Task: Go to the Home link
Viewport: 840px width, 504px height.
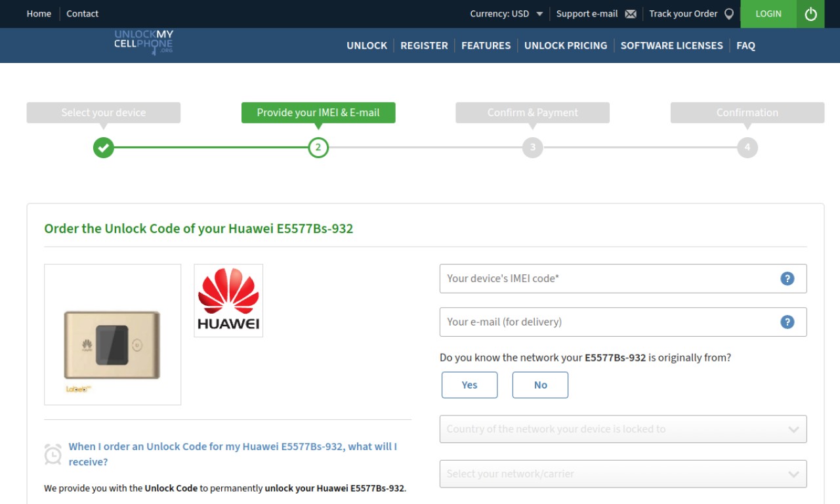Action: point(39,14)
